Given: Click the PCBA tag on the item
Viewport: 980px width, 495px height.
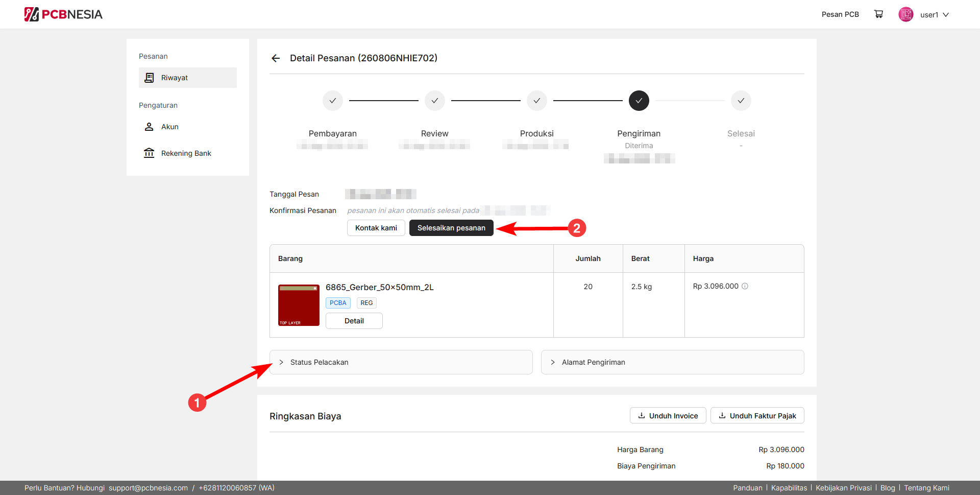Looking at the screenshot, I should (x=338, y=303).
